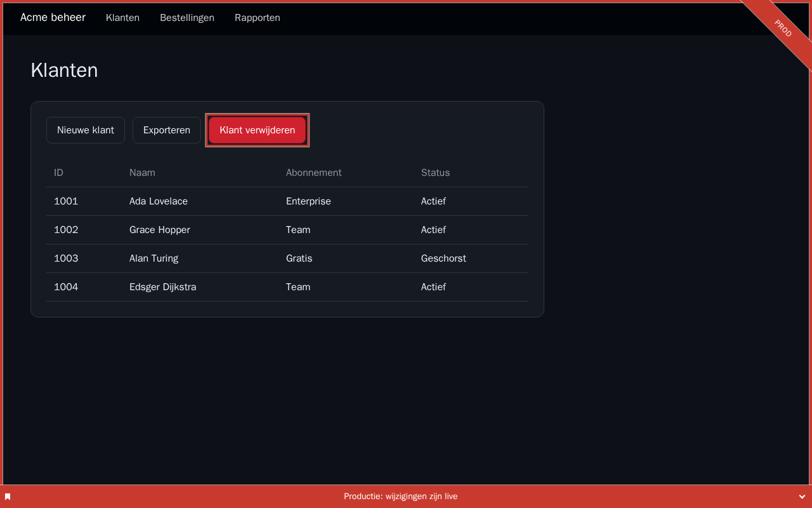This screenshot has width=812, height=508.
Task: Click the name Alan Turing
Action: coord(154,258)
